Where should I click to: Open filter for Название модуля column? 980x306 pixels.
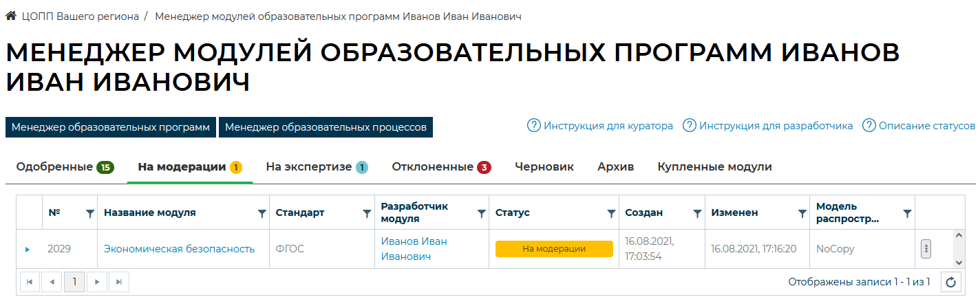pos(262,214)
